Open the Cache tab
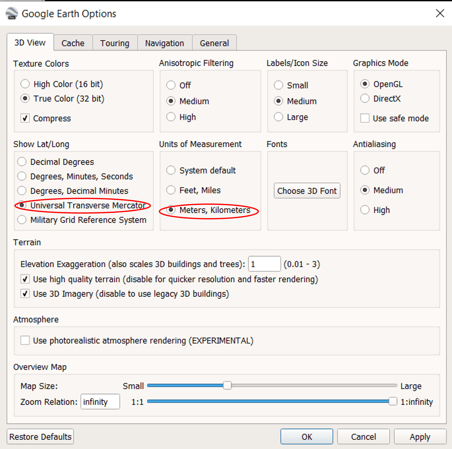The image size is (452, 449). coord(73,43)
